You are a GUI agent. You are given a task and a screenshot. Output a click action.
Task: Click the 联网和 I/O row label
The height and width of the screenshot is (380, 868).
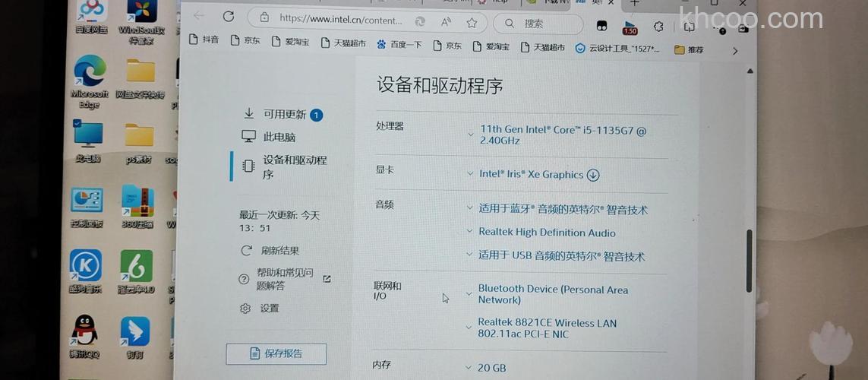pos(387,291)
